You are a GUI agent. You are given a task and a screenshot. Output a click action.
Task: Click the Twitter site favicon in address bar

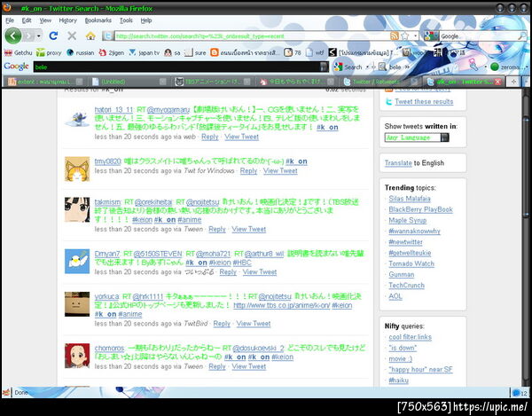point(107,35)
